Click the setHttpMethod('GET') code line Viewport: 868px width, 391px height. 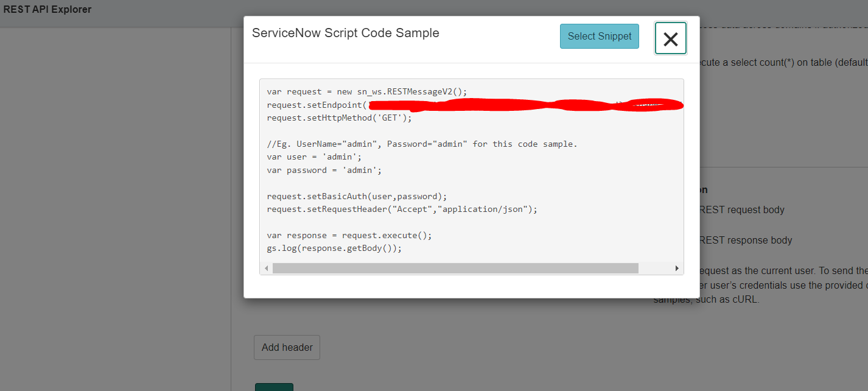(x=339, y=118)
